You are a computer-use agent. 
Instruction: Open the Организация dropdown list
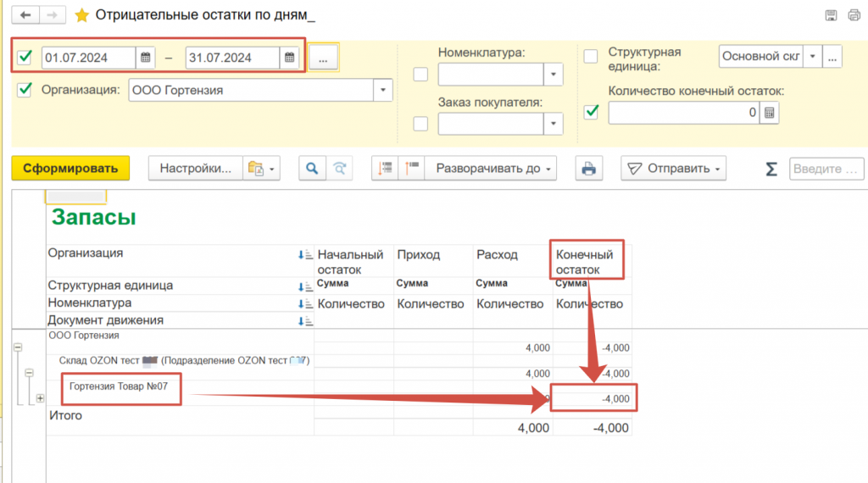pos(383,91)
